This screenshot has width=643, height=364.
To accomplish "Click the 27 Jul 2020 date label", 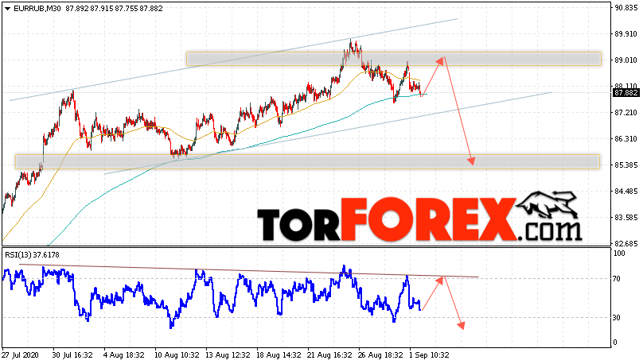I will tap(20, 355).
